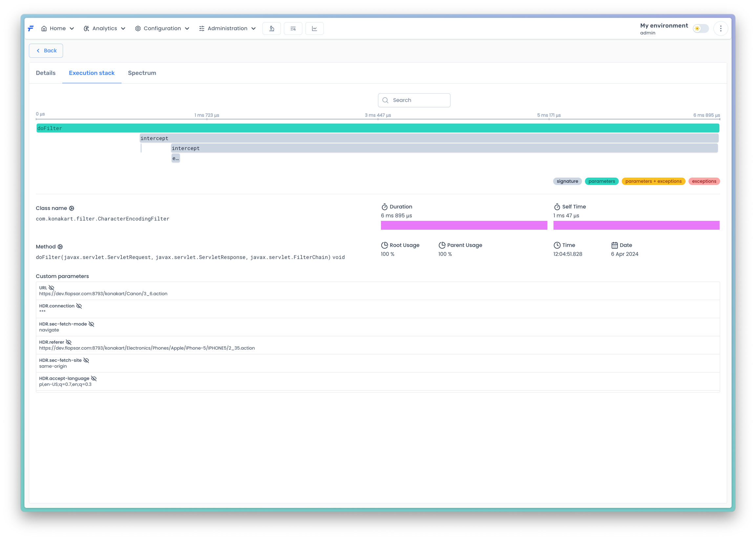Screen dimensions: 756x539
Task: Toggle the light/dark theme switch
Action: pos(701,29)
